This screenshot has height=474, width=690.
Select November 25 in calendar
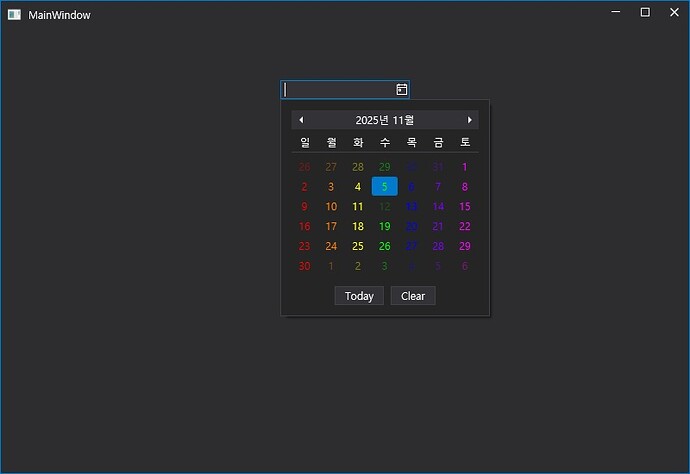coord(358,246)
